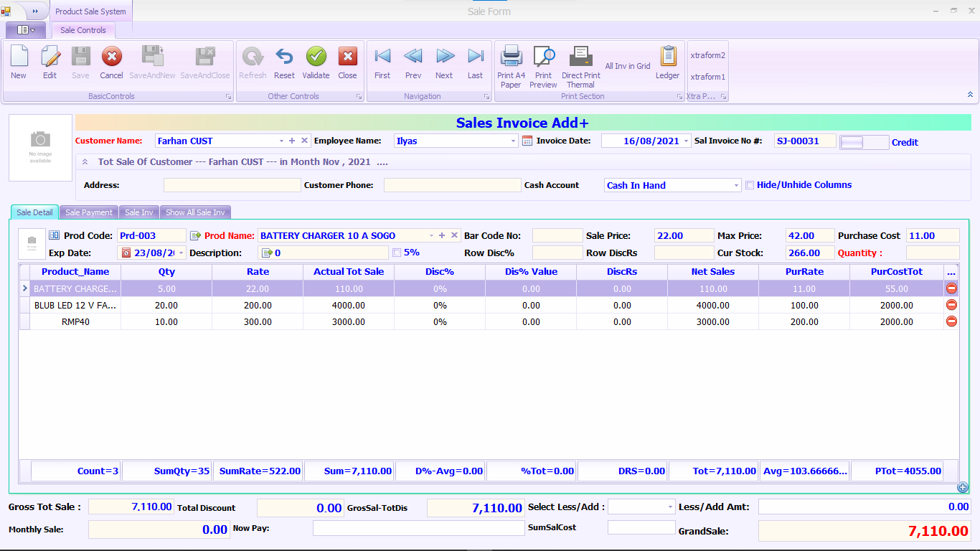Switch to the Sale Inv tab
Viewport: 980px width, 551px height.
[x=139, y=212]
